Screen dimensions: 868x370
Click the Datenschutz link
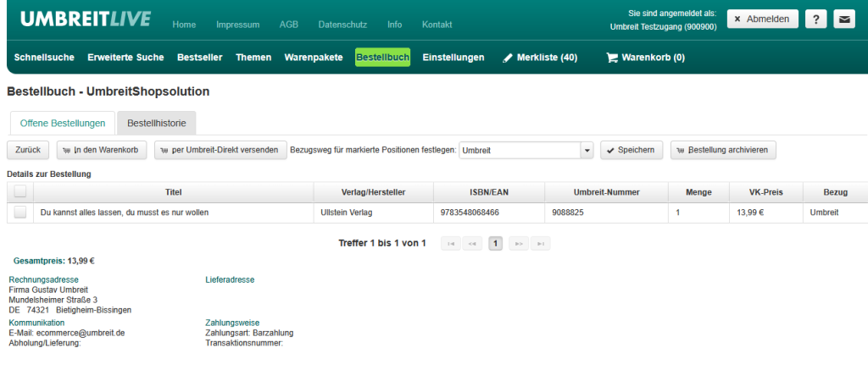point(343,25)
